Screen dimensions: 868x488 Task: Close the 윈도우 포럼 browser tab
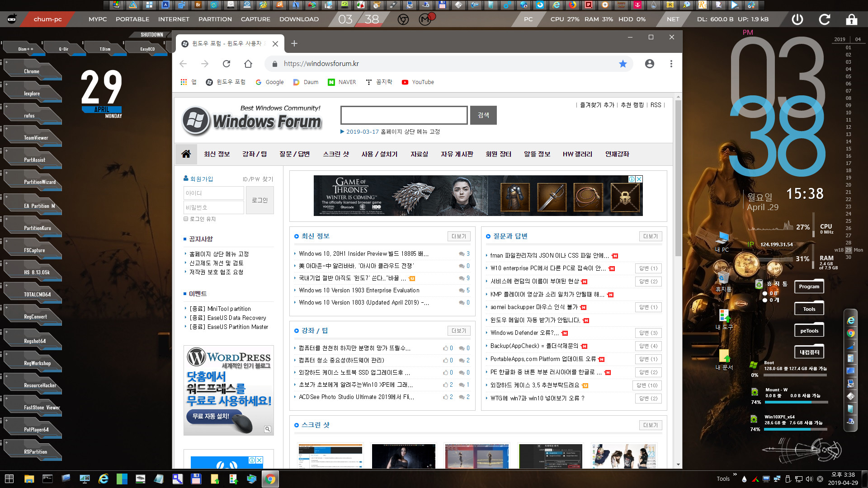(275, 44)
